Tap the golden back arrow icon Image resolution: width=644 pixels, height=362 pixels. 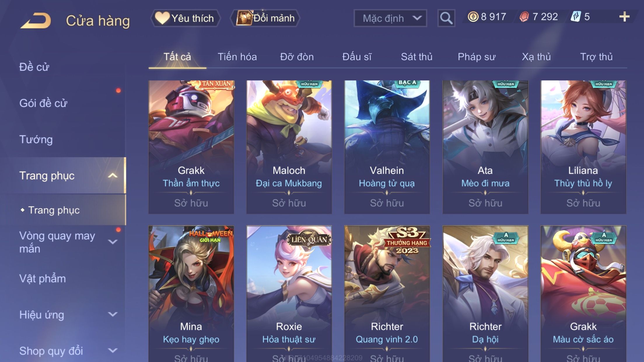click(x=36, y=20)
